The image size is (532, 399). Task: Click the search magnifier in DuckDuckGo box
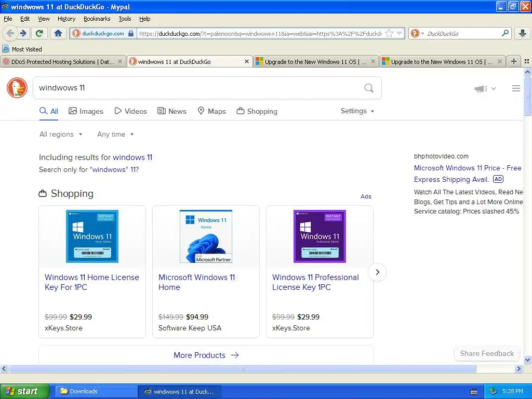pos(369,88)
